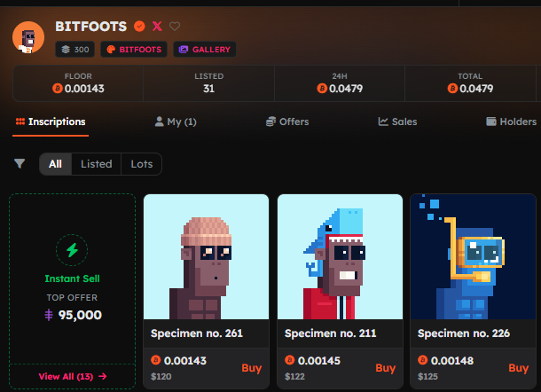Click the Specimen no. 211 title
541x392 pixels.
(x=330, y=333)
